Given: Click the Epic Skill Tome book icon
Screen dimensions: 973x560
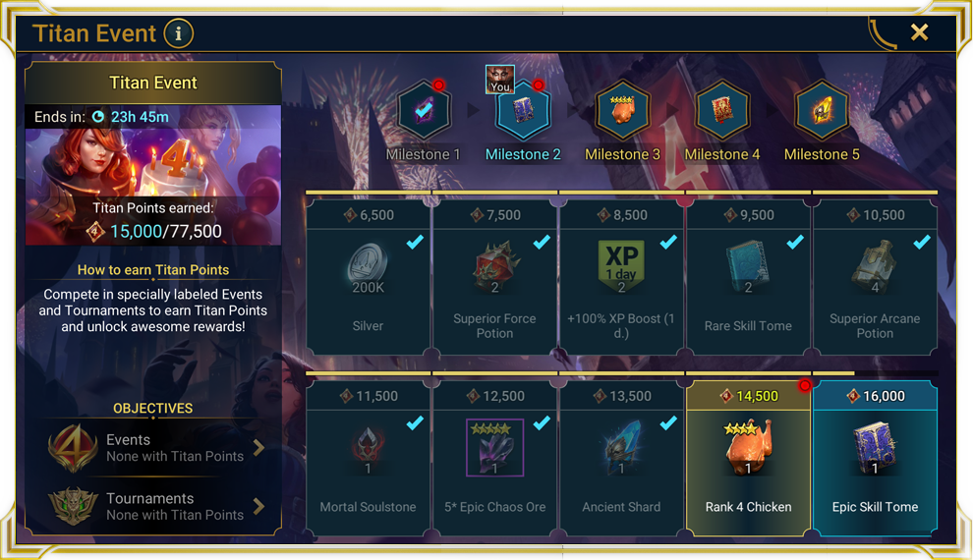Looking at the screenshot, I should point(875,446).
